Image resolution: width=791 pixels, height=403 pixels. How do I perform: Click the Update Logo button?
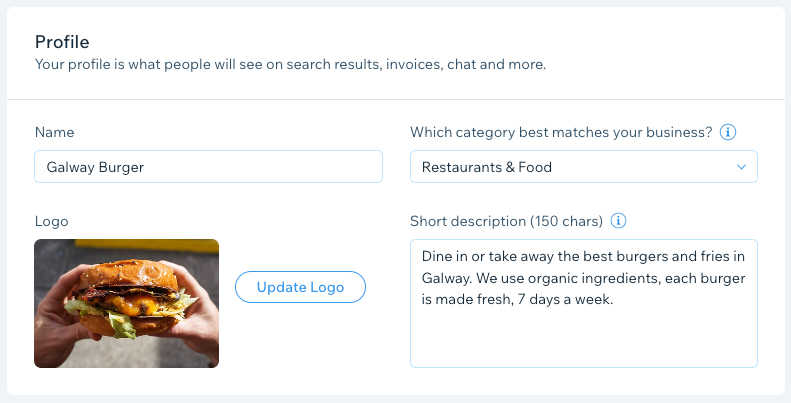tap(300, 287)
